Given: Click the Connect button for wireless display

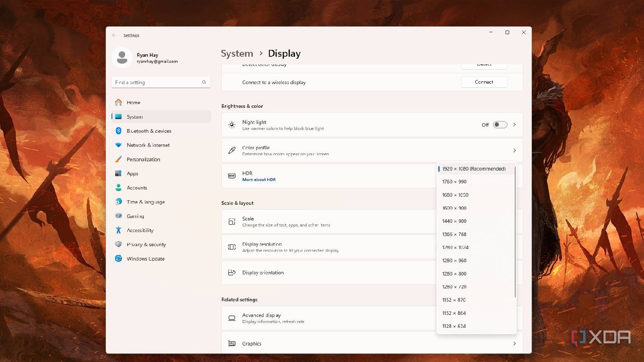Looking at the screenshot, I should pyautogui.click(x=484, y=82).
